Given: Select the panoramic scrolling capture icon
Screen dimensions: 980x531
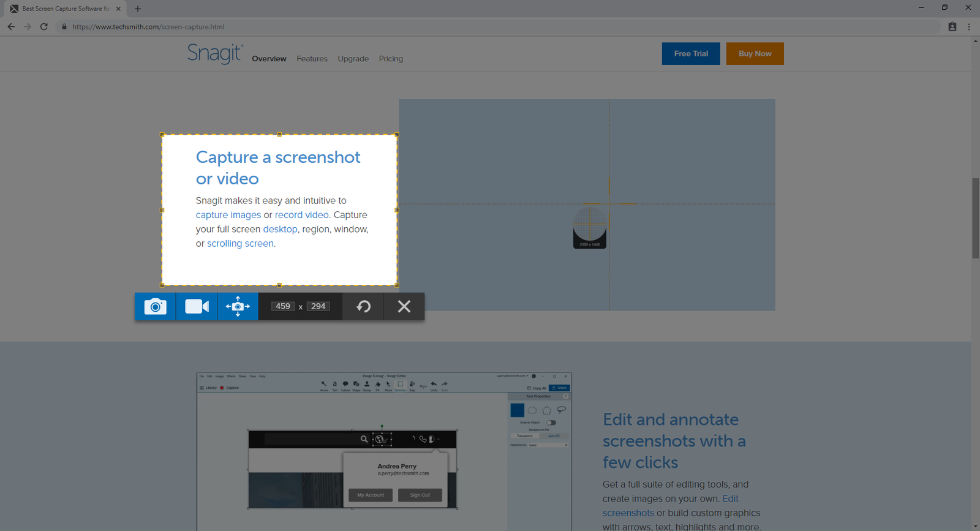Looking at the screenshot, I should [238, 306].
